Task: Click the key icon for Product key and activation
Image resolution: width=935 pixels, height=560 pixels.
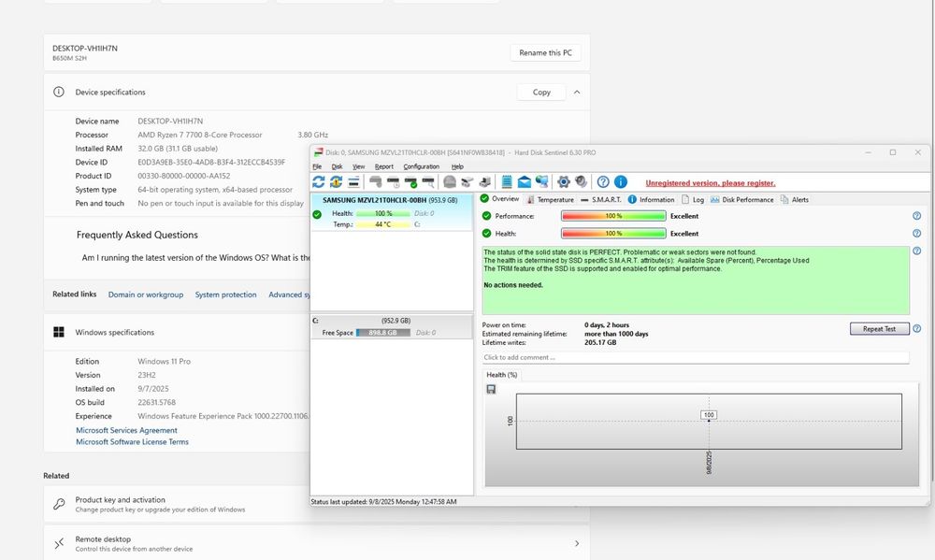Action: click(59, 504)
